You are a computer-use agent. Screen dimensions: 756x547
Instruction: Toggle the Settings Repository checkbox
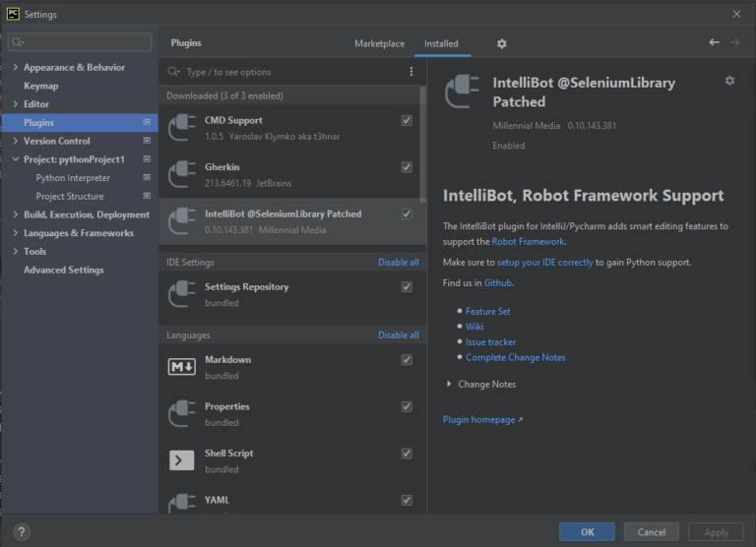[407, 287]
